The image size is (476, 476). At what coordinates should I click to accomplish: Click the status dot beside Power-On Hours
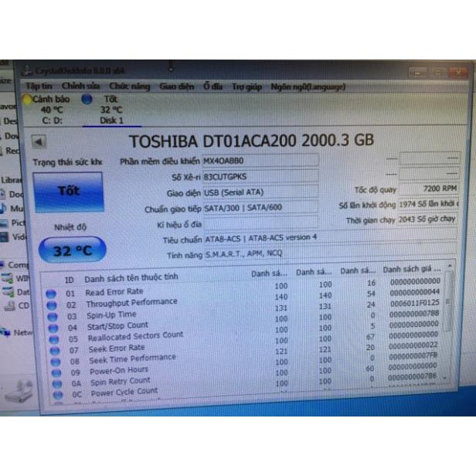tap(52, 372)
